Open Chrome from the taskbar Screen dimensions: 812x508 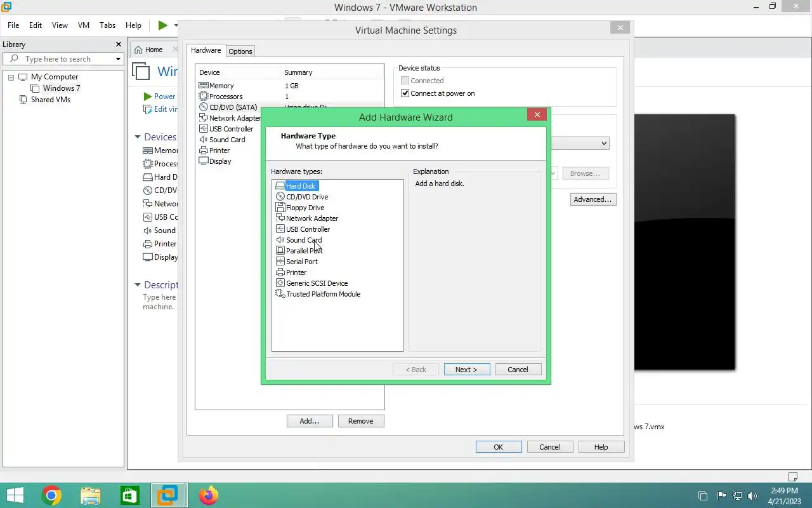[51, 495]
